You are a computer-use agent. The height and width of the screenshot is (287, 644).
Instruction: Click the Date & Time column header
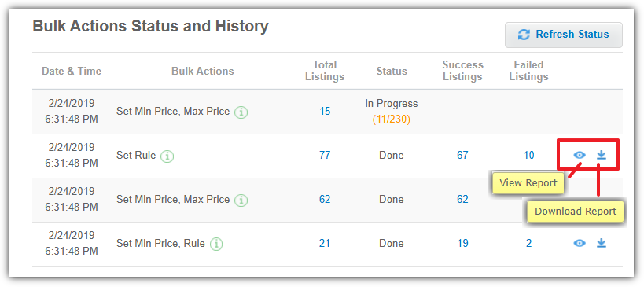72,71
